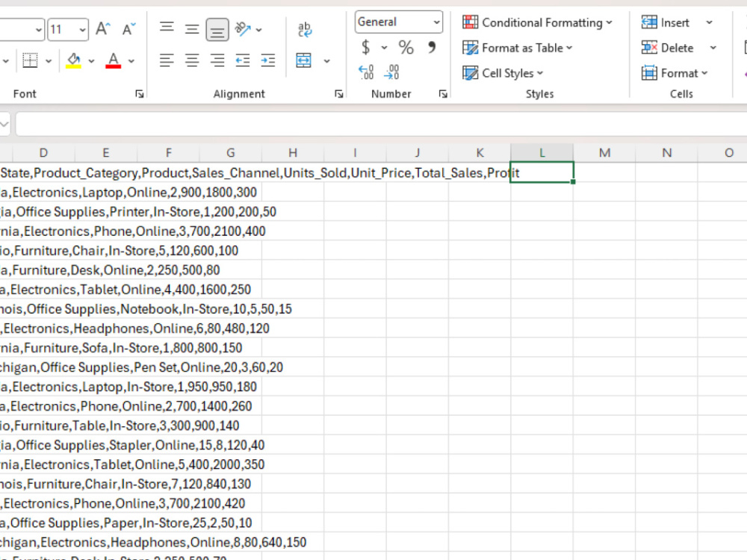The width and height of the screenshot is (747, 560).
Task: Open Number format dialog launcher
Action: click(443, 94)
